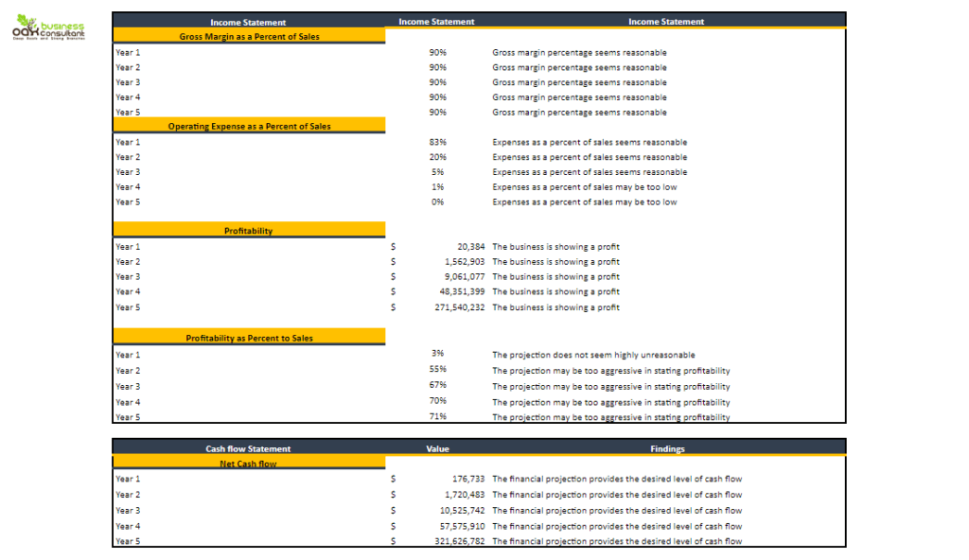Select the Gross Margin as a Percent of Sales header
This screenshot has width=969, height=560.
point(249,37)
